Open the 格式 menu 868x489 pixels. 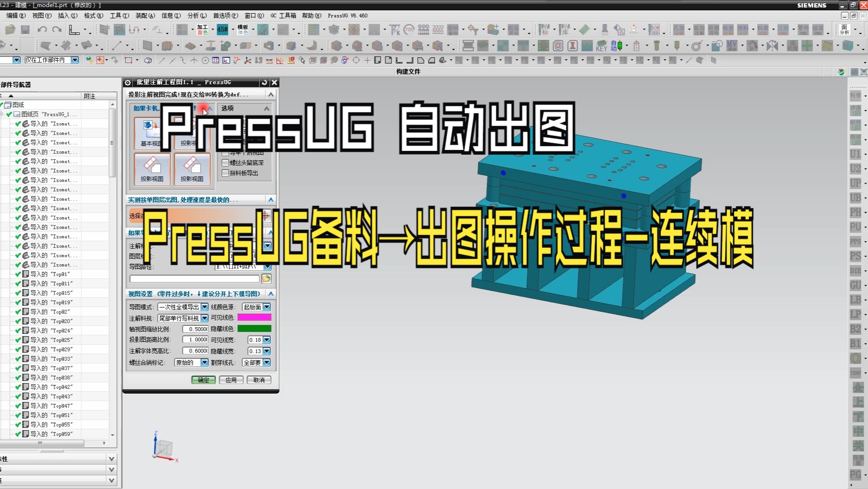94,16
